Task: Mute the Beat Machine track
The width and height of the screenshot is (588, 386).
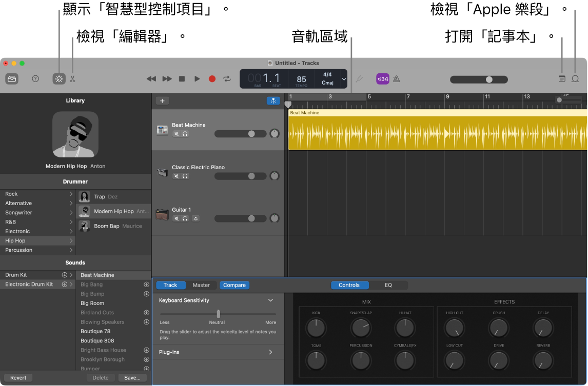Action: [x=176, y=133]
